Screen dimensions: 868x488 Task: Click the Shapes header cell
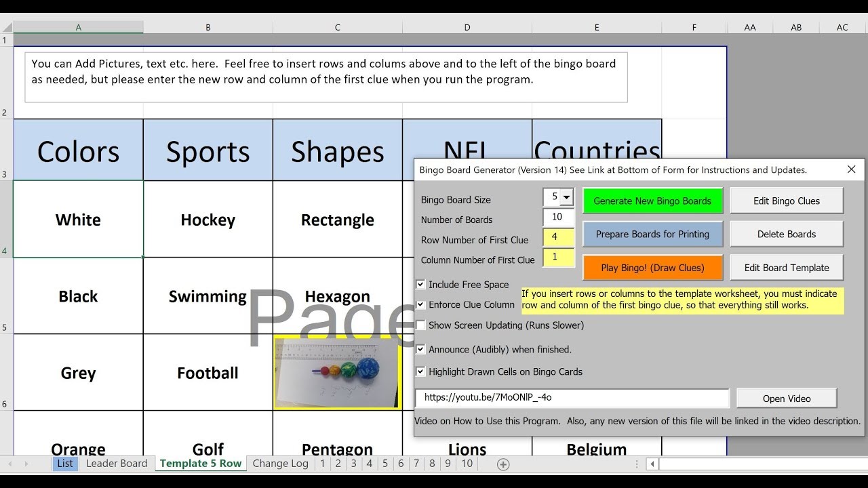point(337,150)
